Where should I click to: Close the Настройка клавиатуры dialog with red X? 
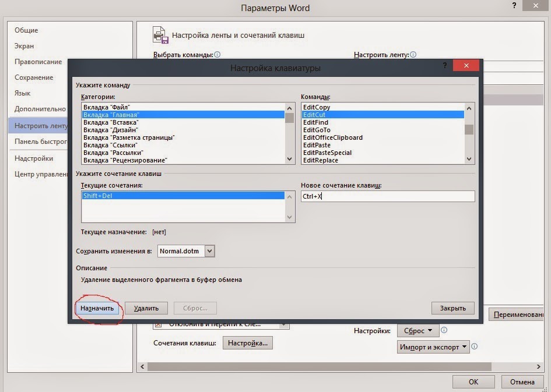(x=466, y=65)
